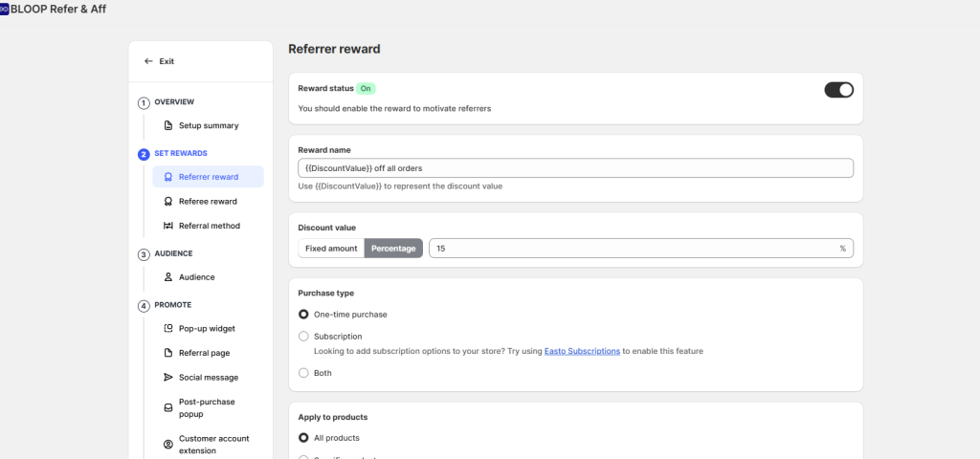Click the BLOOP app logo icon
Image resolution: width=980 pixels, height=459 pixels.
(x=4, y=10)
